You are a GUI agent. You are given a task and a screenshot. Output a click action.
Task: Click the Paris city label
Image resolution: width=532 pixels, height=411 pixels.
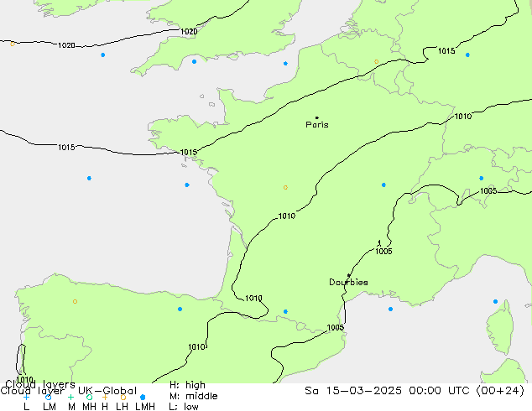point(317,124)
